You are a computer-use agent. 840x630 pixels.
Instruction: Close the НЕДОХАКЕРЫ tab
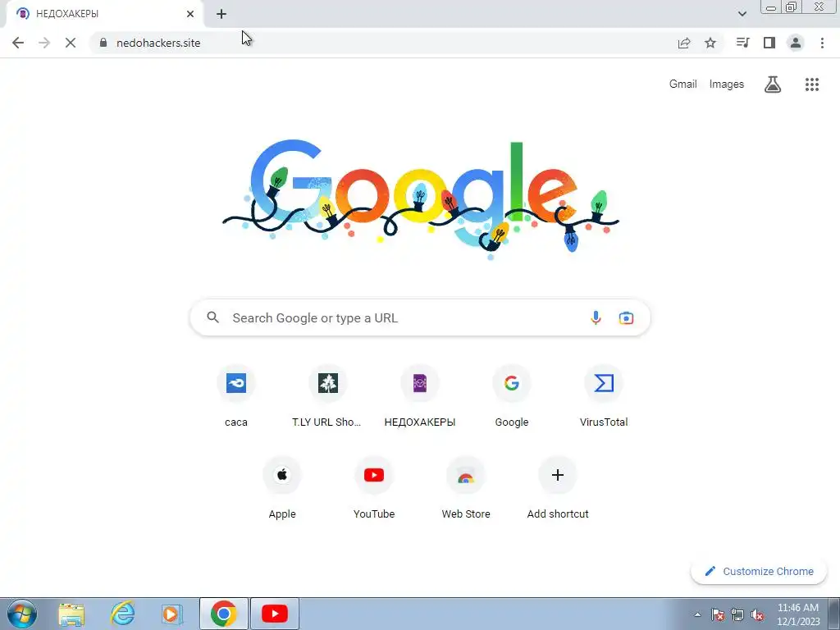click(190, 14)
